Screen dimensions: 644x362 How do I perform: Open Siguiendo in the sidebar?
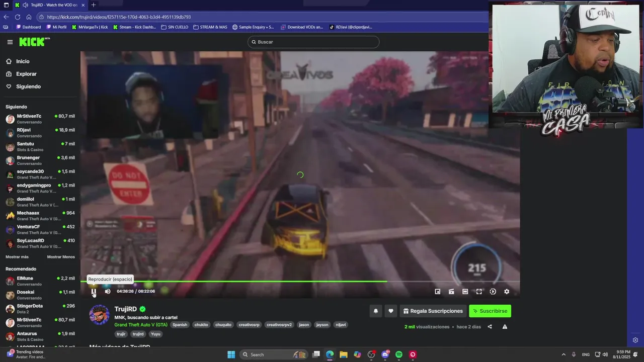coord(28,86)
